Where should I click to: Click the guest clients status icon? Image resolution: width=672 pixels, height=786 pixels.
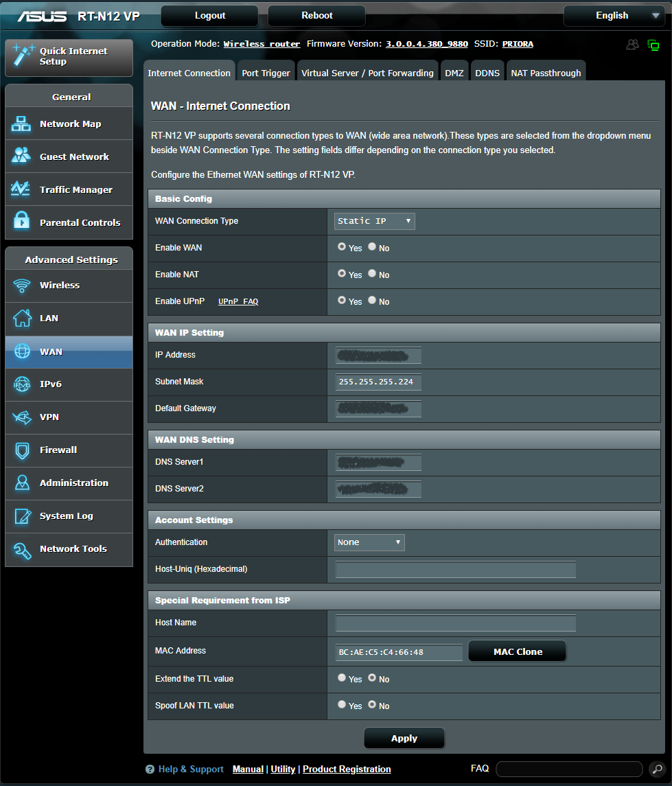tap(632, 45)
